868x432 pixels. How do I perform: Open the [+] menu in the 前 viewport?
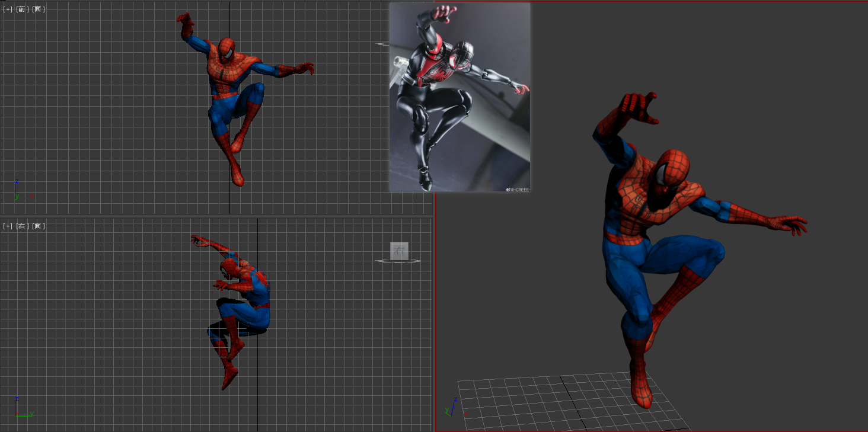(x=8, y=9)
